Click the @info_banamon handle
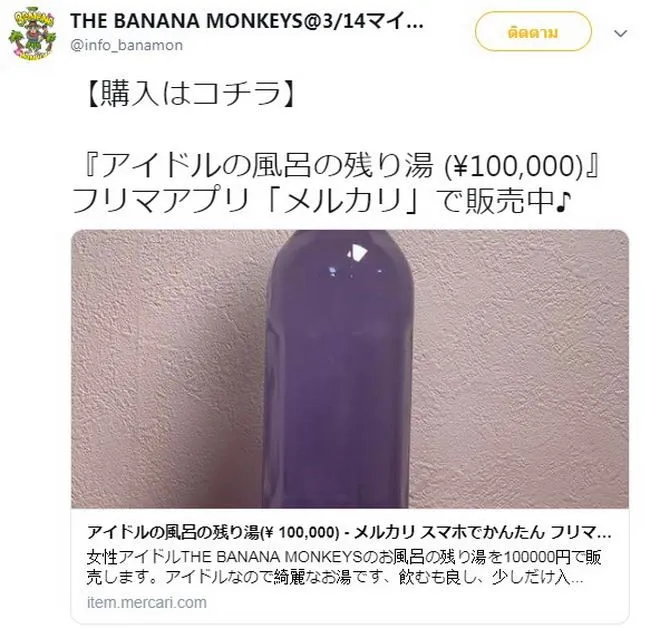 126,45
